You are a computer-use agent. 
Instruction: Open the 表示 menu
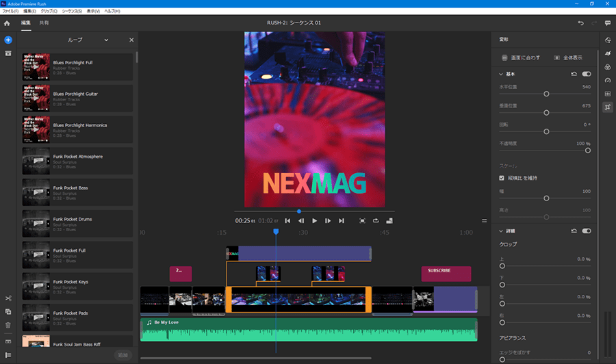click(93, 11)
